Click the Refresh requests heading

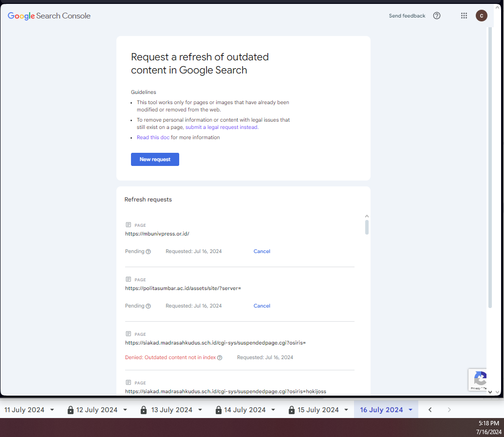coord(148,200)
